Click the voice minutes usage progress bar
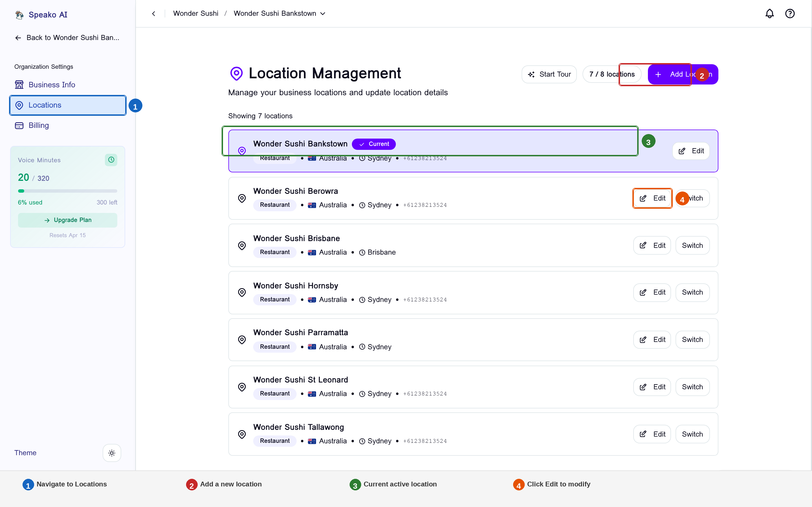This screenshot has height=507, width=812. 67,191
